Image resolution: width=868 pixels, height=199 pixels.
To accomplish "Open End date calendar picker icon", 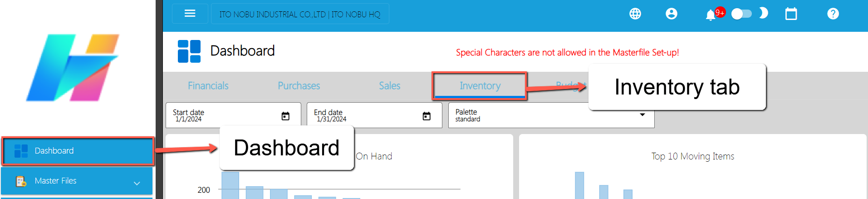I will (x=427, y=116).
